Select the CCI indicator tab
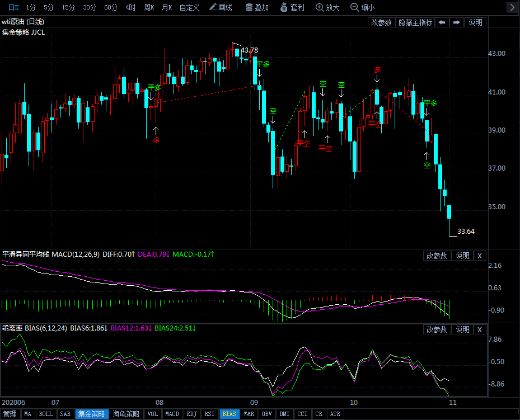 302,414
